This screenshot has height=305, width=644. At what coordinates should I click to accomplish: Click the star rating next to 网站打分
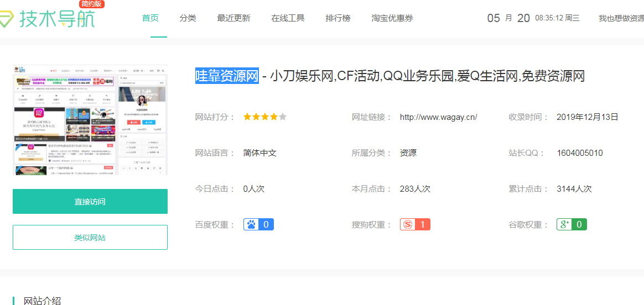point(265,117)
